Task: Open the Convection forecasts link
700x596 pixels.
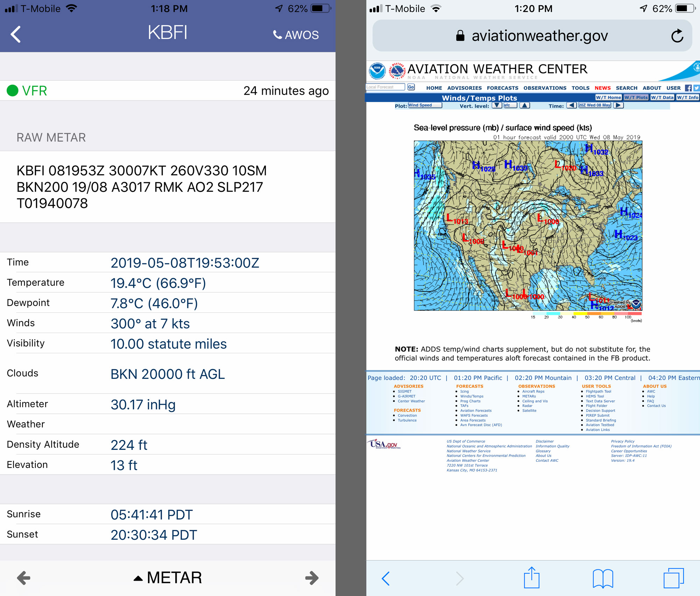Action: pyautogui.click(x=407, y=416)
